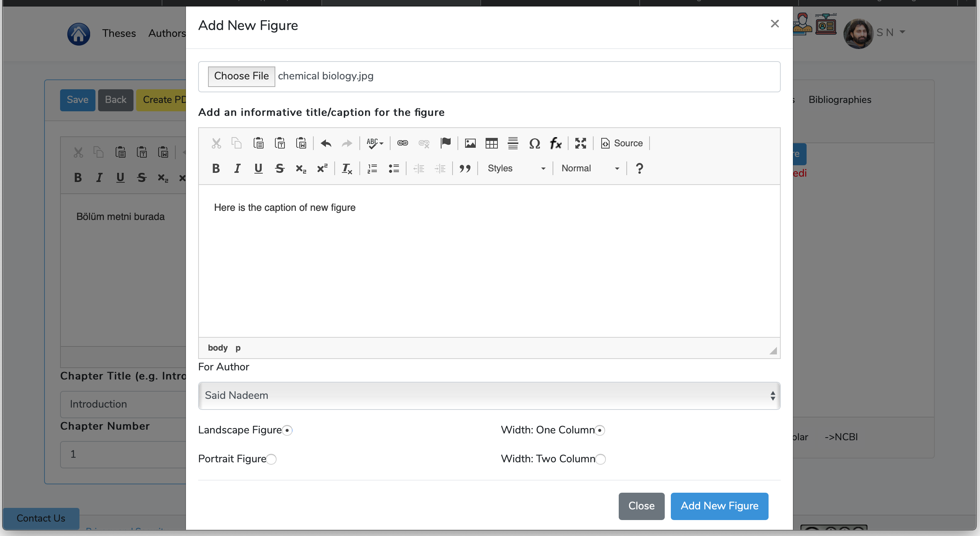Expand the For Author select showing Said Nadeem
The width and height of the screenshot is (980, 536).
click(489, 396)
